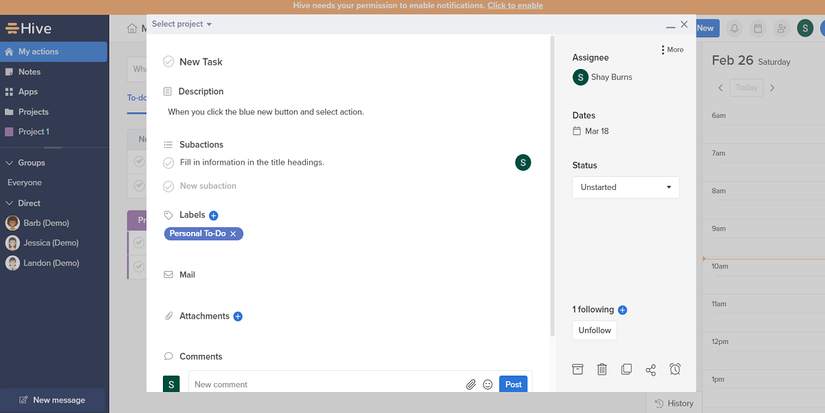Screen dimensions: 825x413
Task: Check off Fill in information subaction
Action: click(x=168, y=163)
